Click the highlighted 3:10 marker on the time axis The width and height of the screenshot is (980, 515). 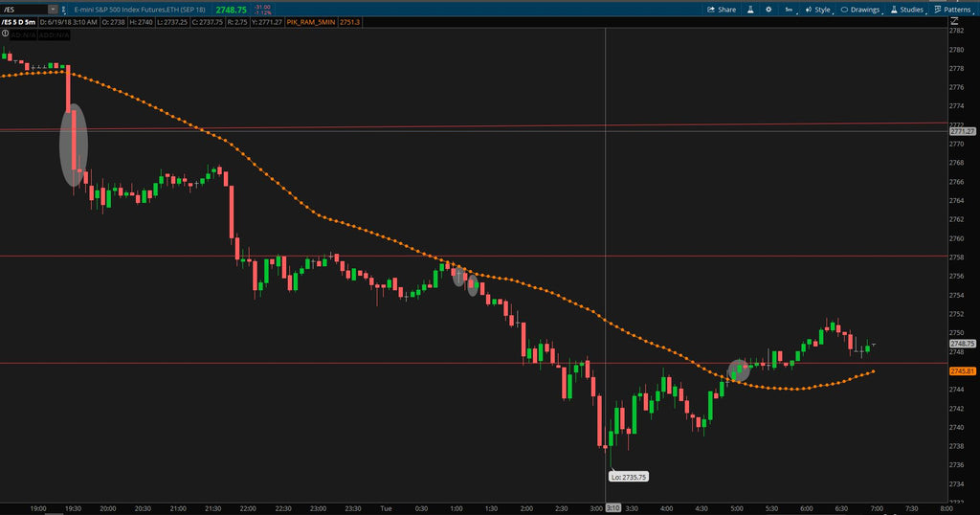[x=613, y=508]
